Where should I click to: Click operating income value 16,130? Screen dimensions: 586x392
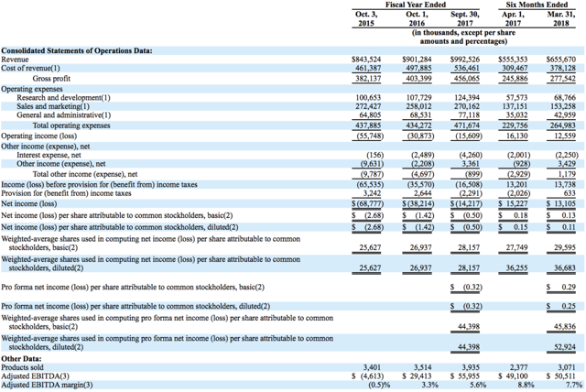click(x=516, y=136)
